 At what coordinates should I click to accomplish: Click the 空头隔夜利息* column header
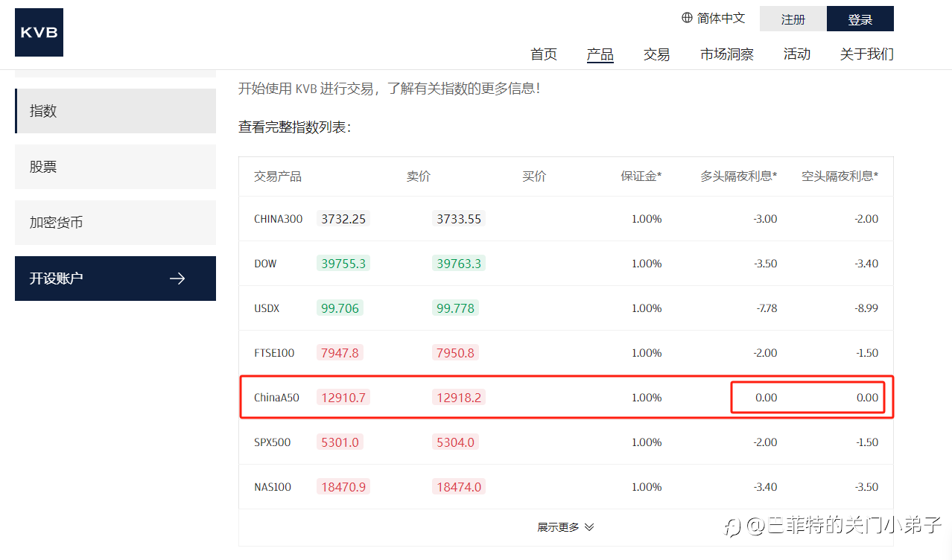coord(840,176)
